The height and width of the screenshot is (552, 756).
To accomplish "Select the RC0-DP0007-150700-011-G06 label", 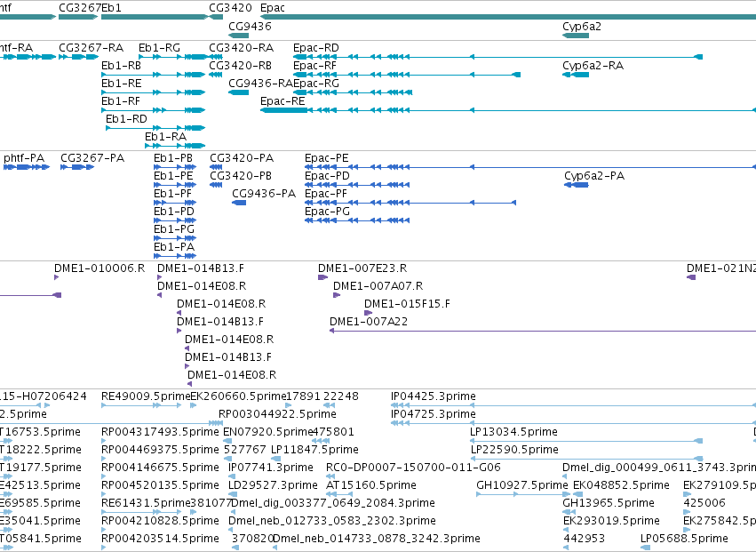I will (x=414, y=468).
